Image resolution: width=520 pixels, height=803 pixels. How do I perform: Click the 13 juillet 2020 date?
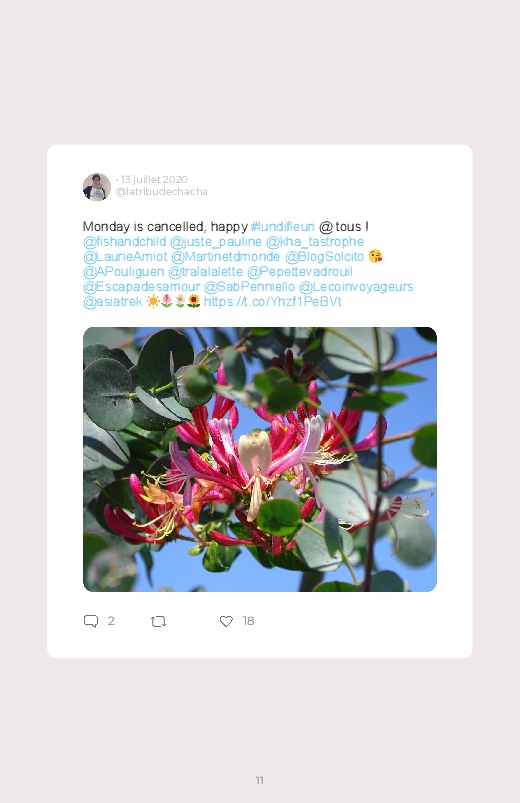154,179
